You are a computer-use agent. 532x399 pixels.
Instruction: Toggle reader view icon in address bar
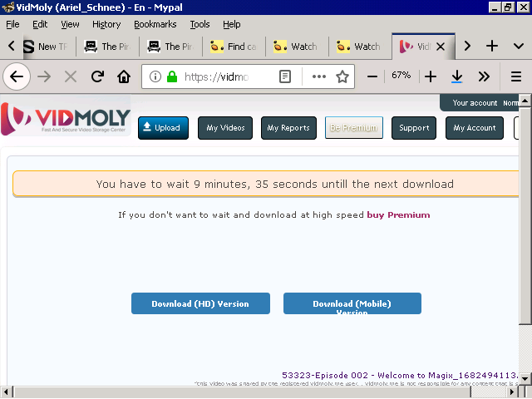284,76
